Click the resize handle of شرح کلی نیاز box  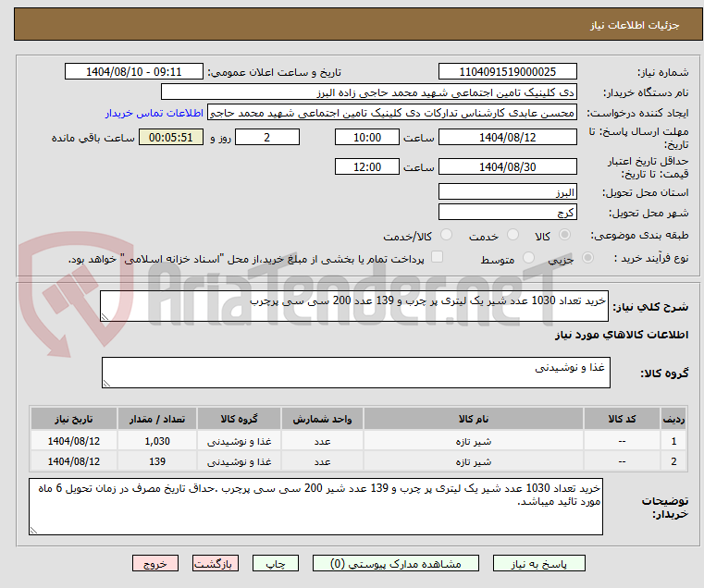coord(105,317)
